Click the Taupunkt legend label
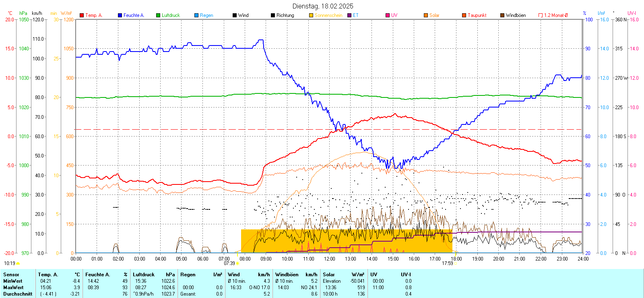The width and height of the screenshot is (644, 298). [477, 15]
